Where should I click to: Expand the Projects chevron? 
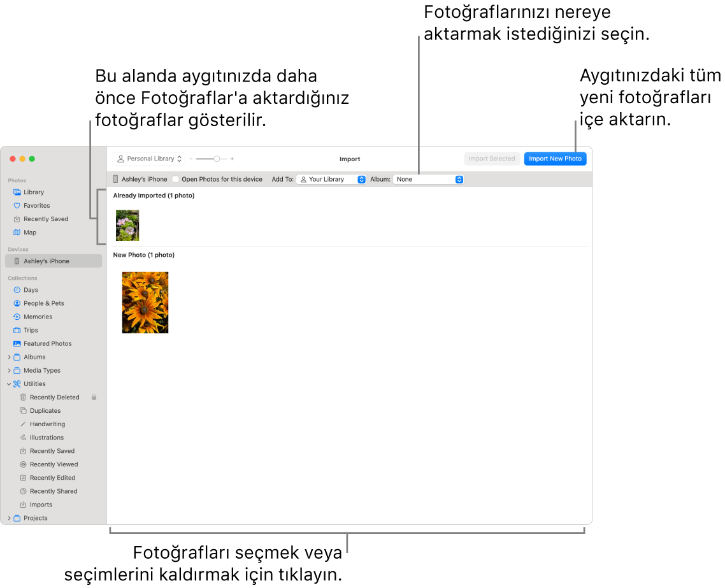click(x=9, y=518)
